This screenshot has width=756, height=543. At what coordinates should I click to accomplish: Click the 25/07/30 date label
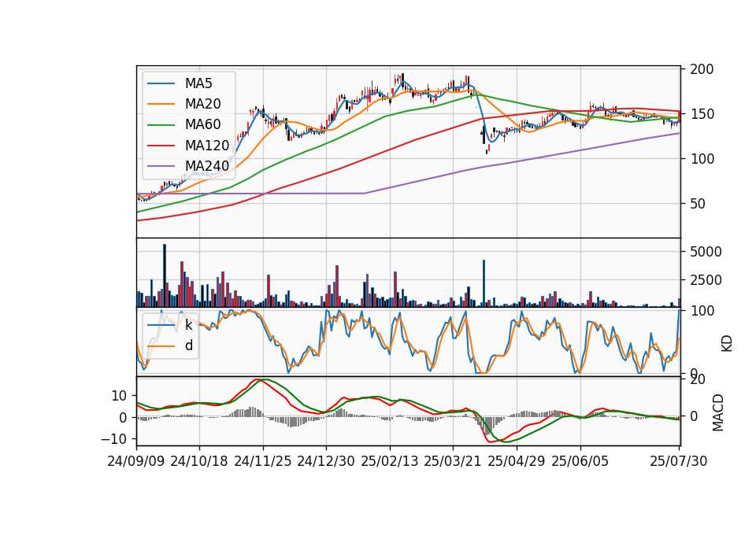(x=678, y=461)
